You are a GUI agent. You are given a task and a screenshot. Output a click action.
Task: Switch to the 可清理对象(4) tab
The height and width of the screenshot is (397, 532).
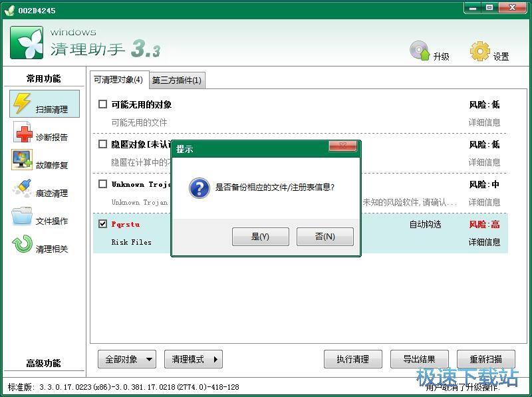pyautogui.click(x=118, y=80)
